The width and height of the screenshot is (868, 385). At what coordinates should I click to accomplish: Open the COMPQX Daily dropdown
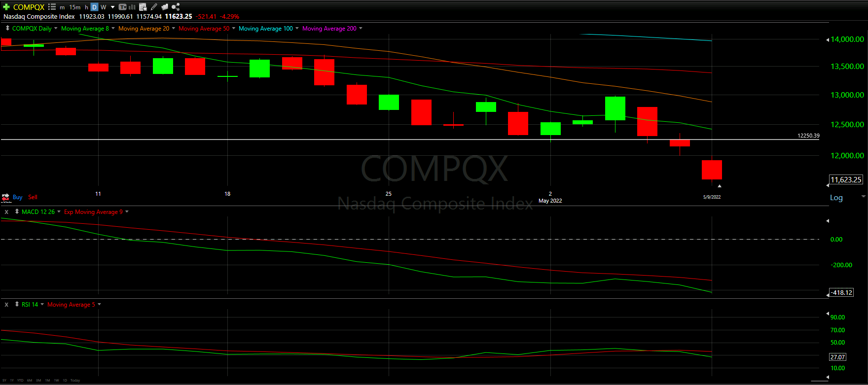pos(56,28)
